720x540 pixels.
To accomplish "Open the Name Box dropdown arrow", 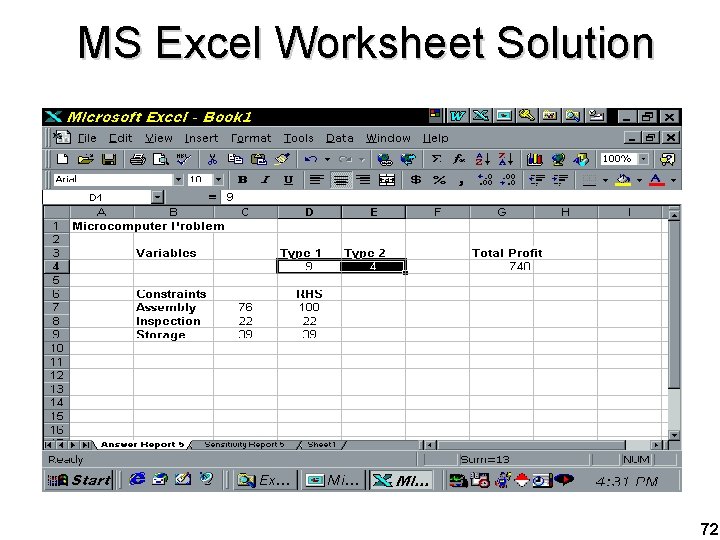I will point(158,197).
